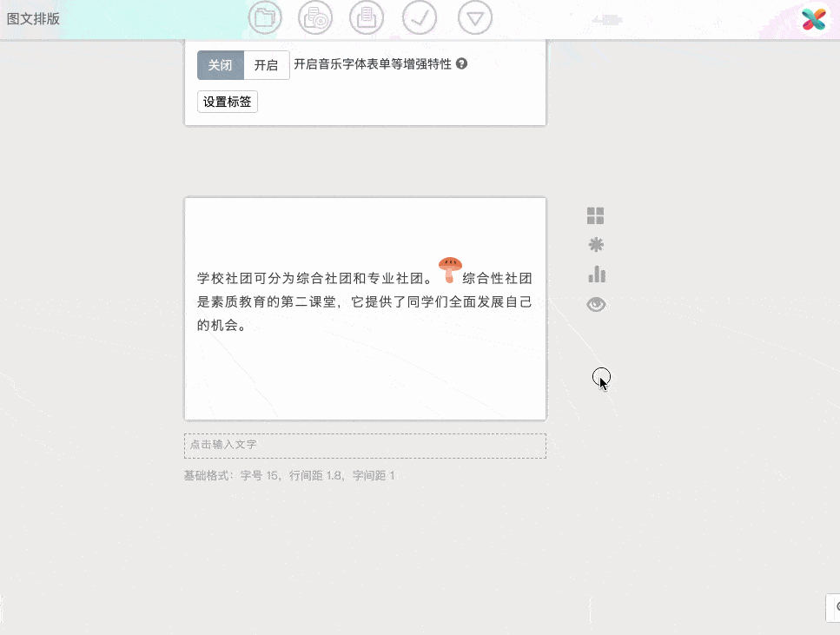Open the four-squares grid icon
This screenshot has height=635, width=840.
click(596, 216)
